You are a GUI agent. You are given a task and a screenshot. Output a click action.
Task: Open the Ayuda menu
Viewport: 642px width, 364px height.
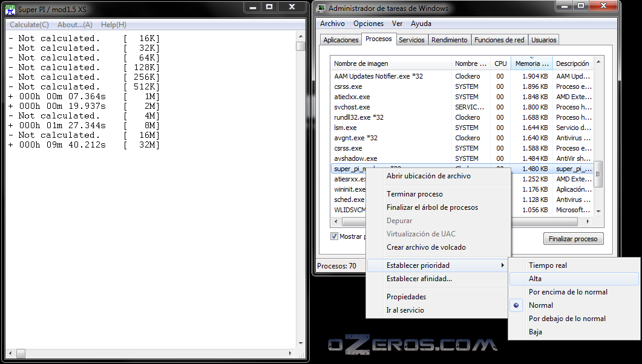[x=421, y=24]
